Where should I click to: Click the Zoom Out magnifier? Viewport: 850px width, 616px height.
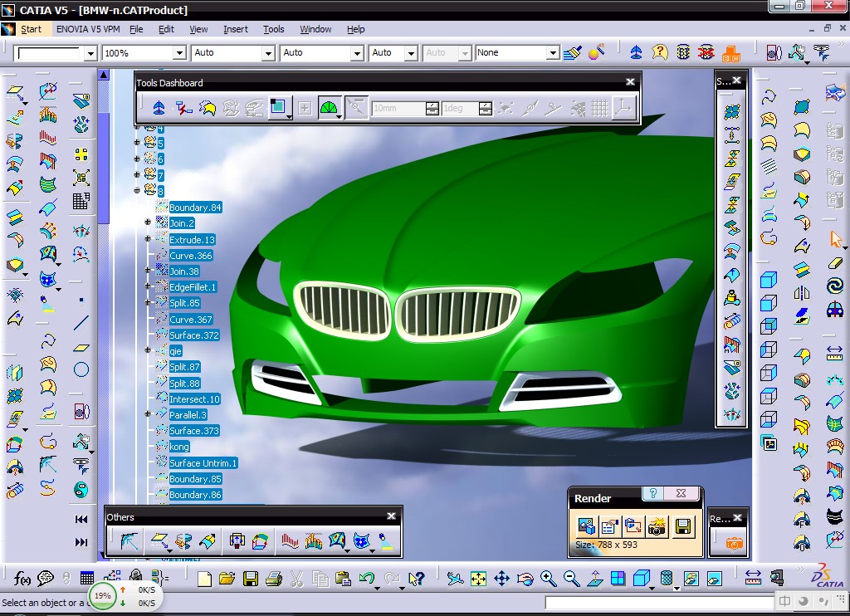[x=571, y=579]
